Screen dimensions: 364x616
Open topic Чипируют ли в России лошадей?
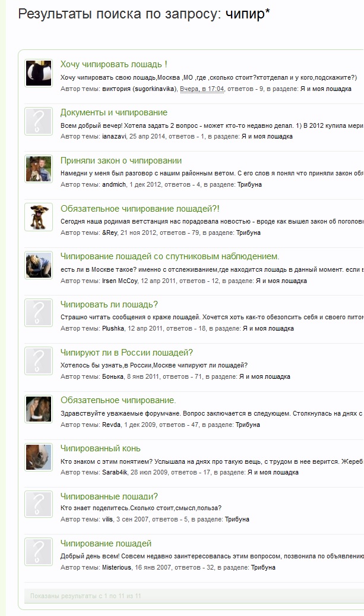pos(126,353)
